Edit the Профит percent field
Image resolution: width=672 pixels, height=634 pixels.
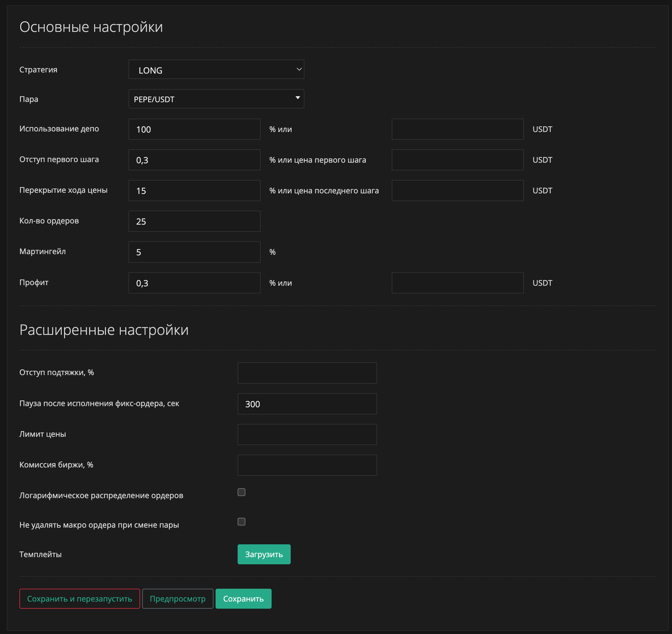tap(194, 283)
